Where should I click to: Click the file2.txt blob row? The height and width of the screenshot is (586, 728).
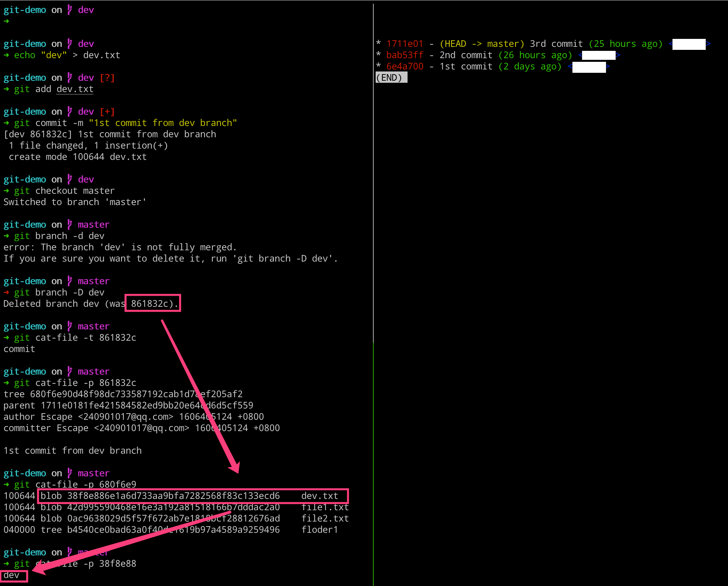176,519
